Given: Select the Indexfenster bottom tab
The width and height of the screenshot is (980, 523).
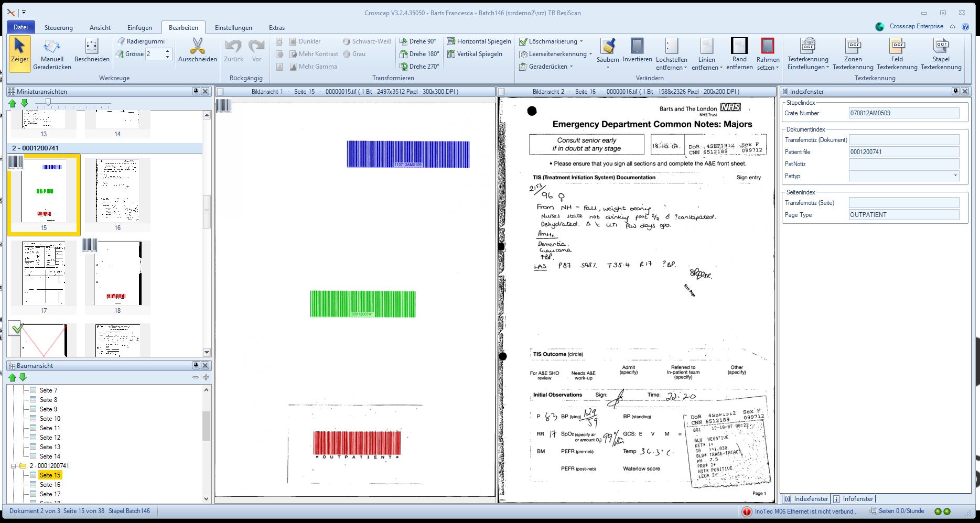Looking at the screenshot, I should (806, 499).
